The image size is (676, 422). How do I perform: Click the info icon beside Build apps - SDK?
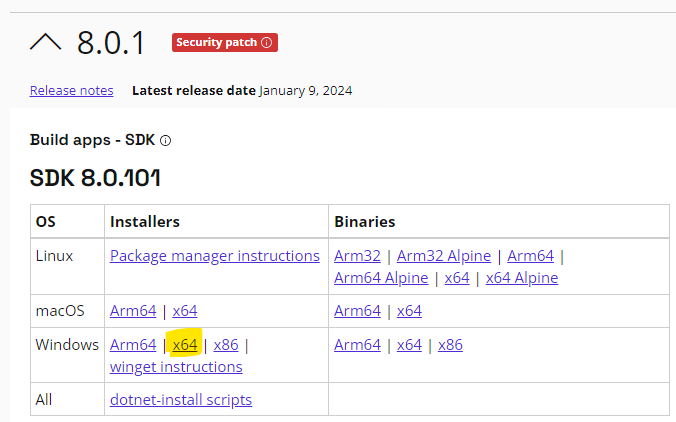(x=166, y=141)
